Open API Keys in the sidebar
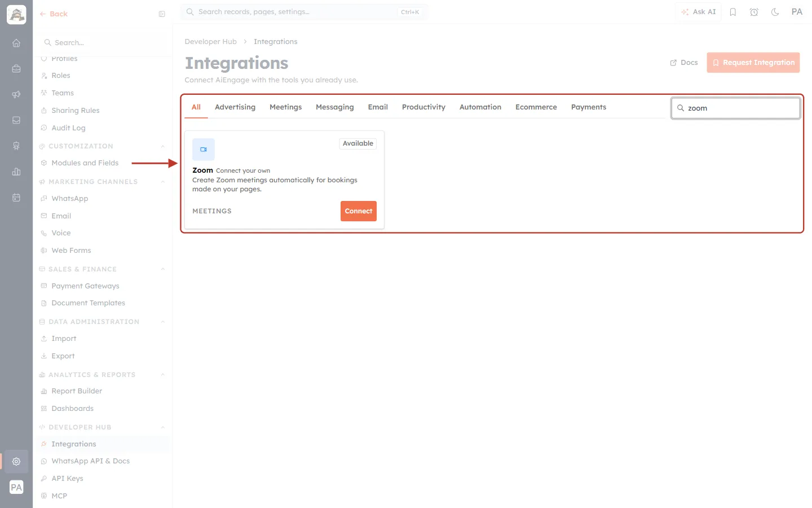This screenshot has height=508, width=812. tap(67, 479)
